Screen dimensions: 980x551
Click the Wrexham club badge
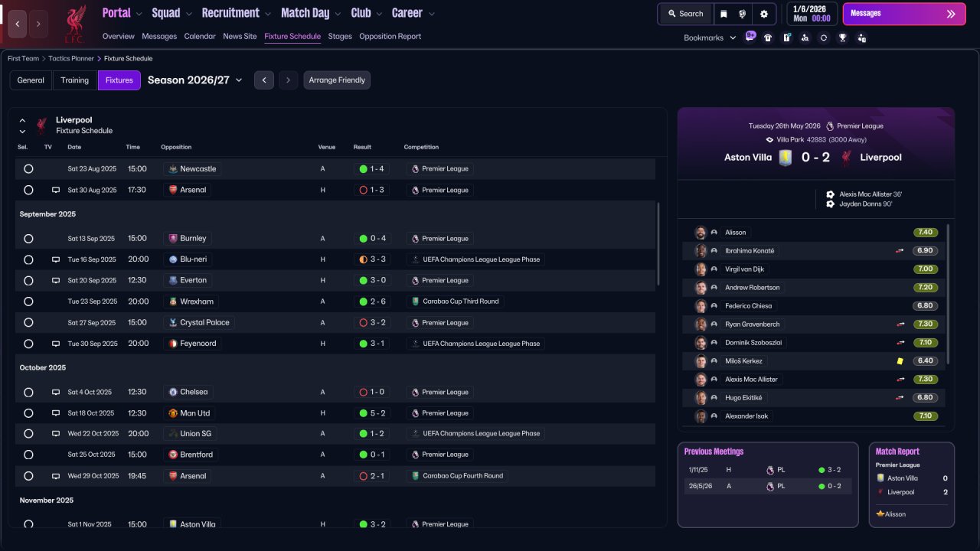[x=173, y=302]
